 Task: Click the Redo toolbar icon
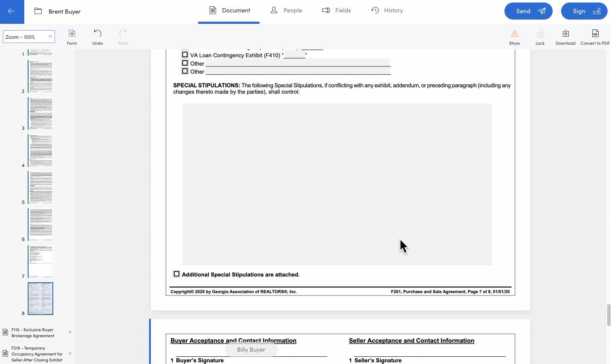coord(123,37)
